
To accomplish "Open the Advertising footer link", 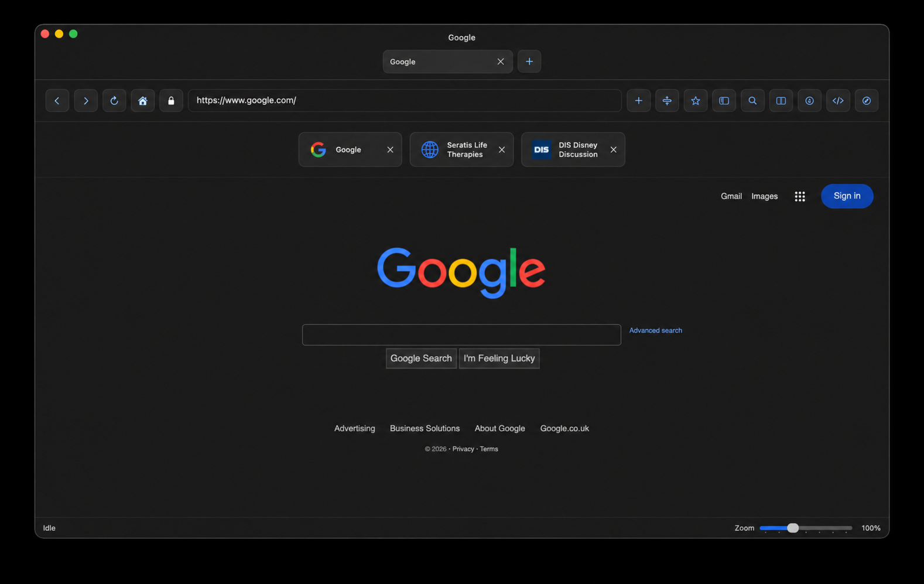I will (354, 429).
